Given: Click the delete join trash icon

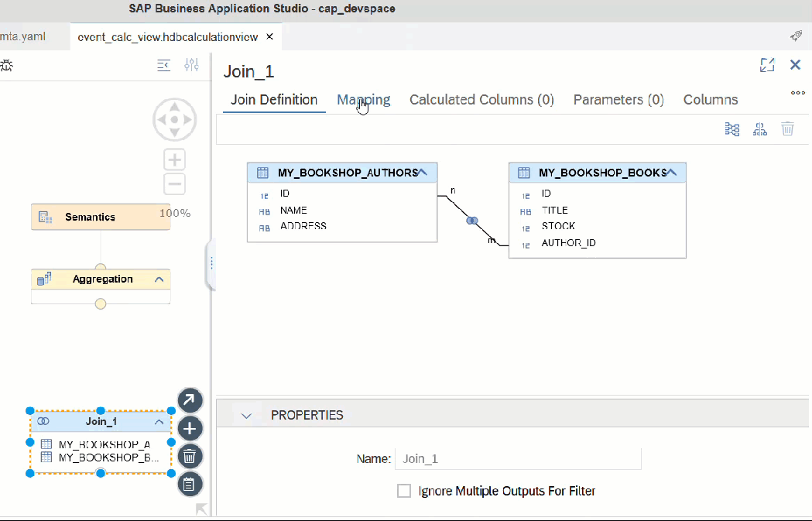Looking at the screenshot, I should coord(788,129).
